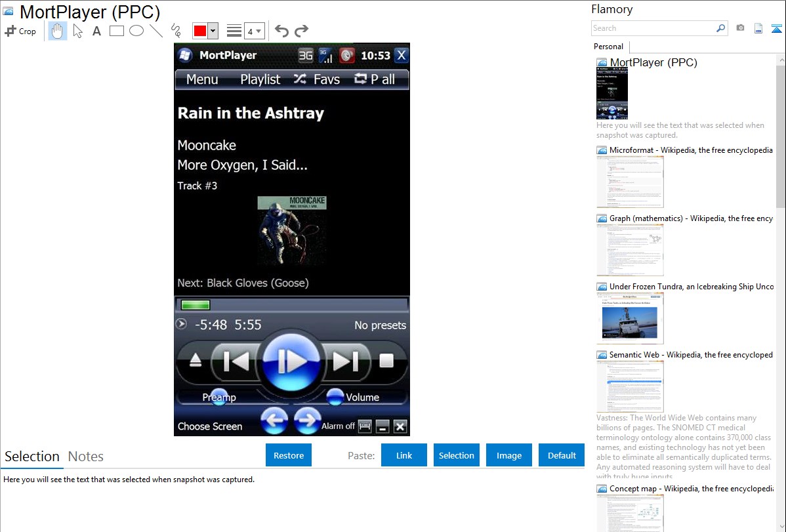The image size is (786, 532).
Task: Click the Concept map Wikipedia snapshot title
Action: point(692,489)
